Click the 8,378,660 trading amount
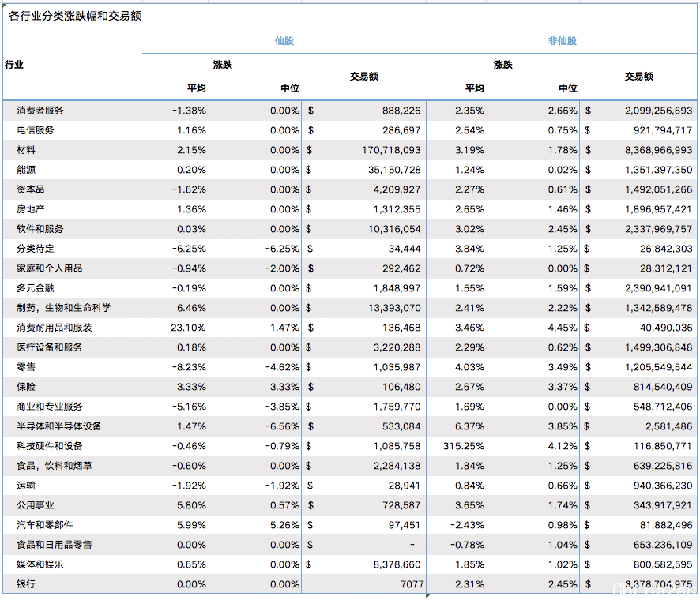The image size is (700, 600). pos(397,564)
